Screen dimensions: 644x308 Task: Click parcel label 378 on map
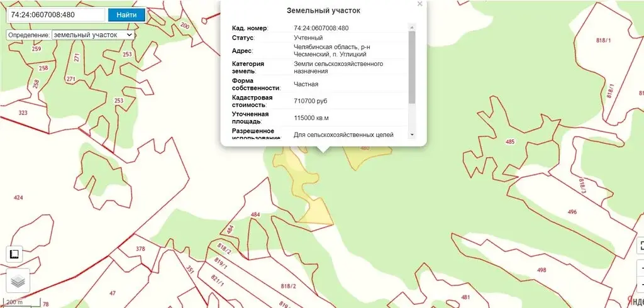(140, 248)
